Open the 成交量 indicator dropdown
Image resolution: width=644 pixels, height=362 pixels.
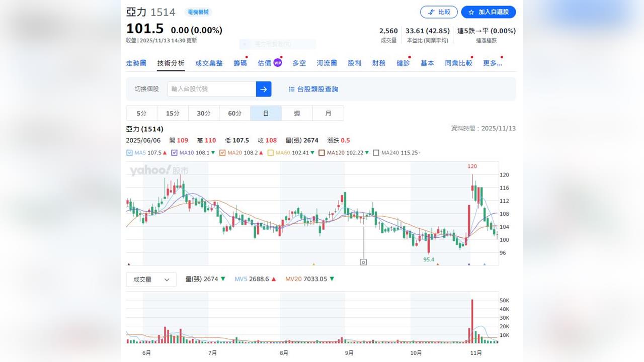pos(151,279)
